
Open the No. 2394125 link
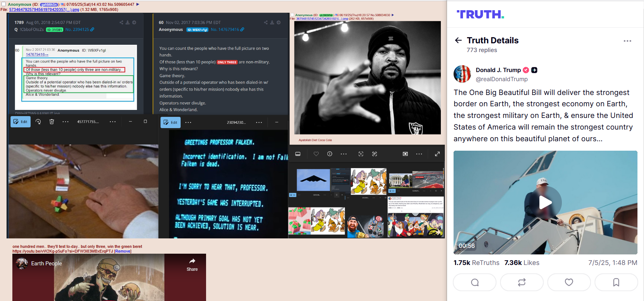coord(77,29)
